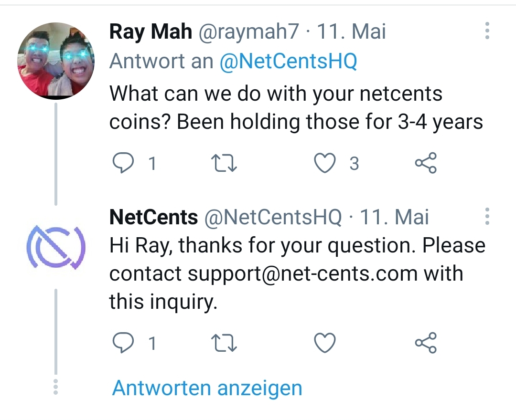Open the NetCents profile via display name
516x420 pixels.
153,218
